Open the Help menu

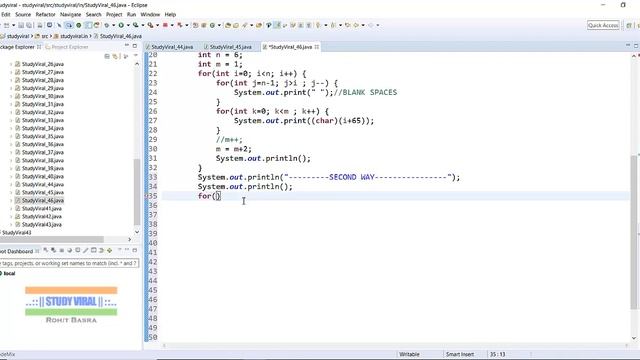pyautogui.click(x=170, y=14)
